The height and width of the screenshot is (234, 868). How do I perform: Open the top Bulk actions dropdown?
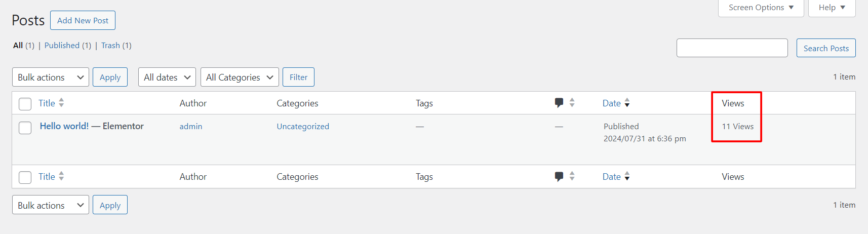coord(51,77)
